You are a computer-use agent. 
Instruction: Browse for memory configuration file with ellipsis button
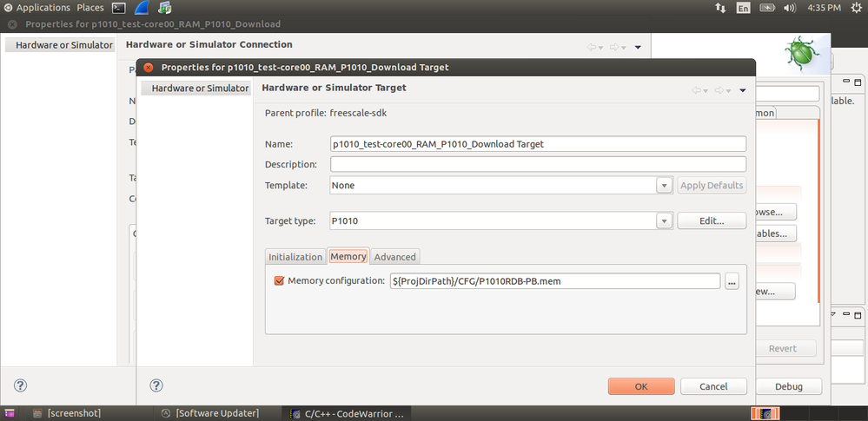[x=732, y=281]
